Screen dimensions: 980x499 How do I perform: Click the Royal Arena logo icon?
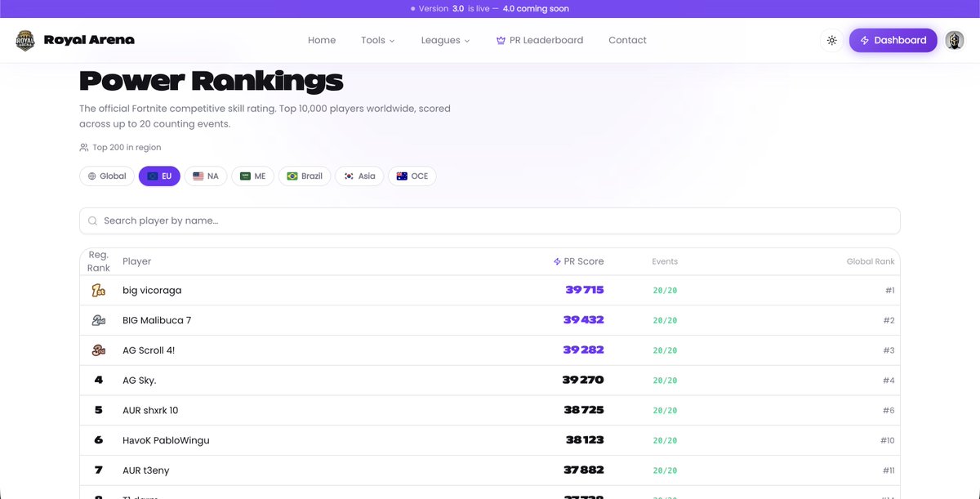[25, 40]
